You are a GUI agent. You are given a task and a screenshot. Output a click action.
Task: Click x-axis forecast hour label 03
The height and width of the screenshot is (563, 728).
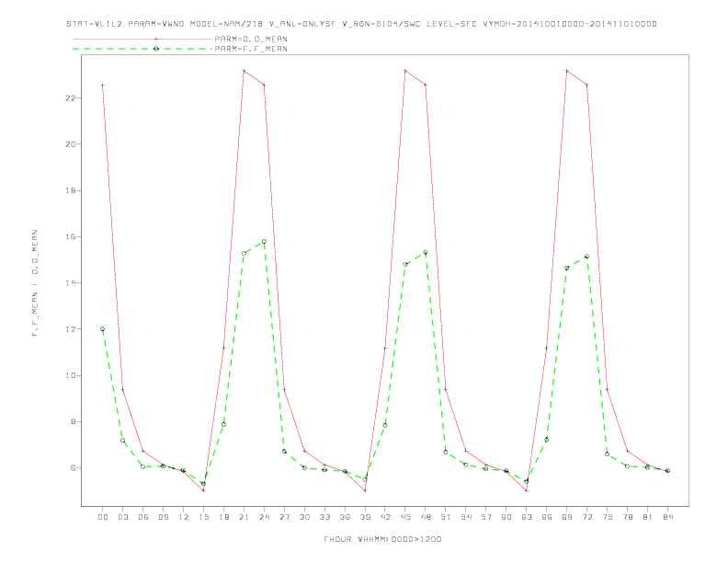[x=122, y=517]
